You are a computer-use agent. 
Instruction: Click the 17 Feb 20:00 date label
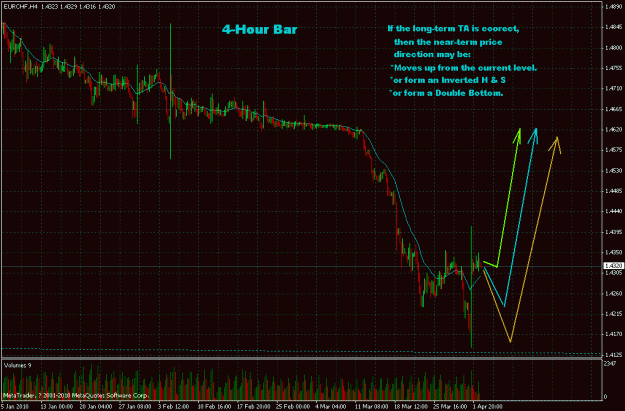254,407
